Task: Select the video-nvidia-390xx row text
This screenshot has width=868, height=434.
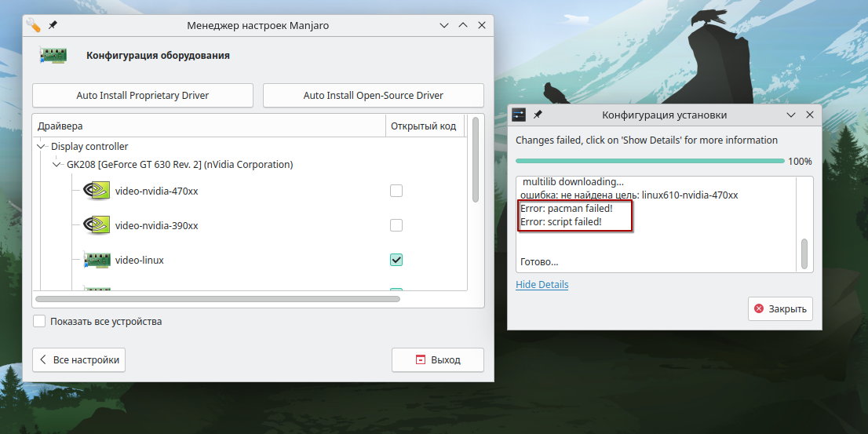Action: [157, 226]
